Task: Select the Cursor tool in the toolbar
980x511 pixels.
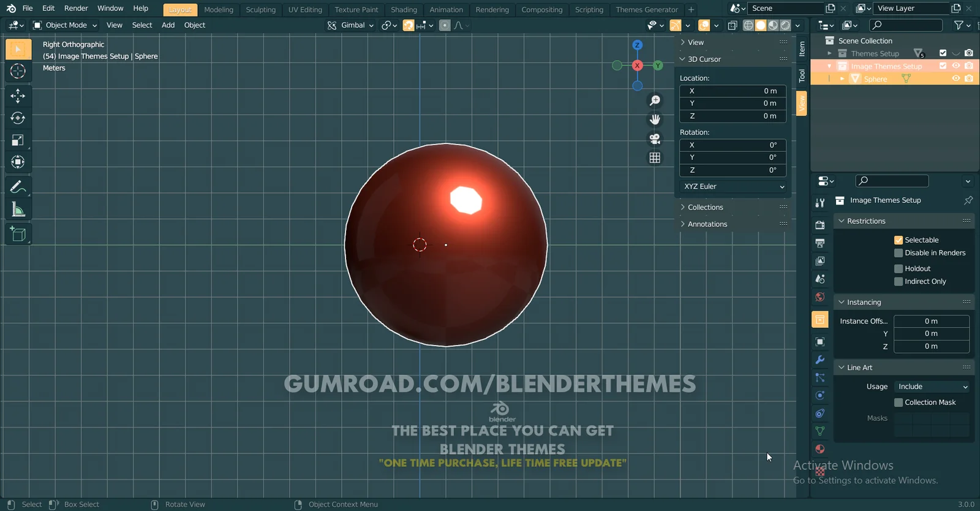Action: point(18,71)
